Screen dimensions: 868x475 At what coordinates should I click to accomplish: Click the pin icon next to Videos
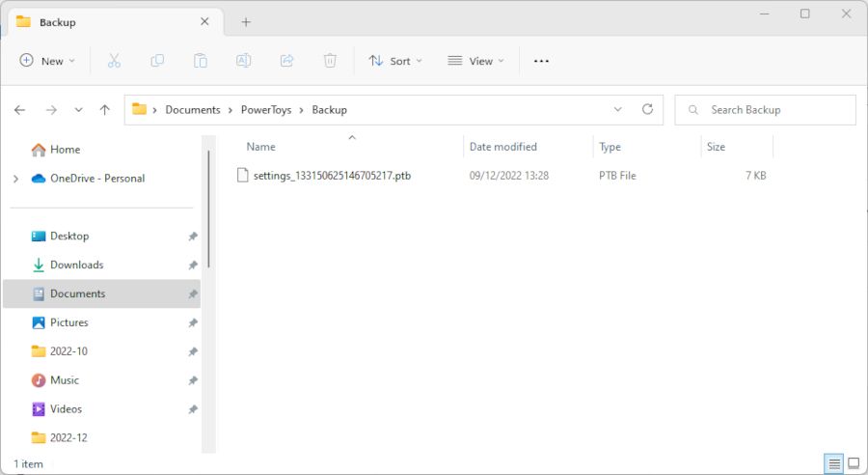(193, 409)
